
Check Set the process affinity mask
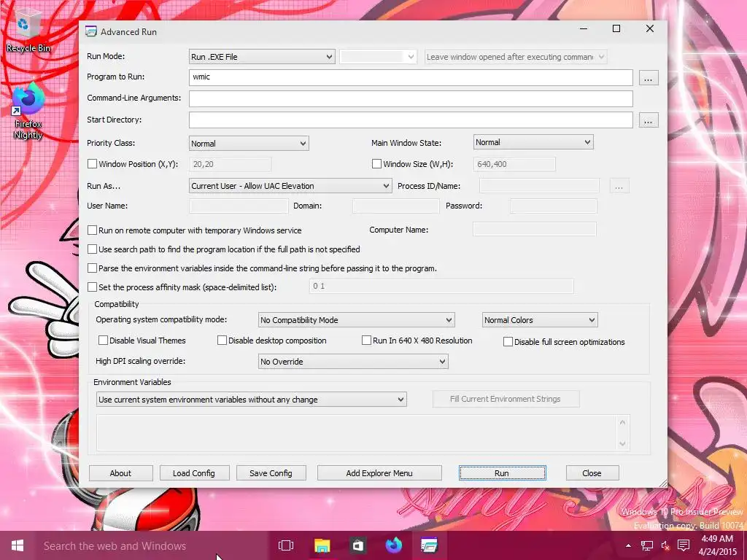(93, 287)
